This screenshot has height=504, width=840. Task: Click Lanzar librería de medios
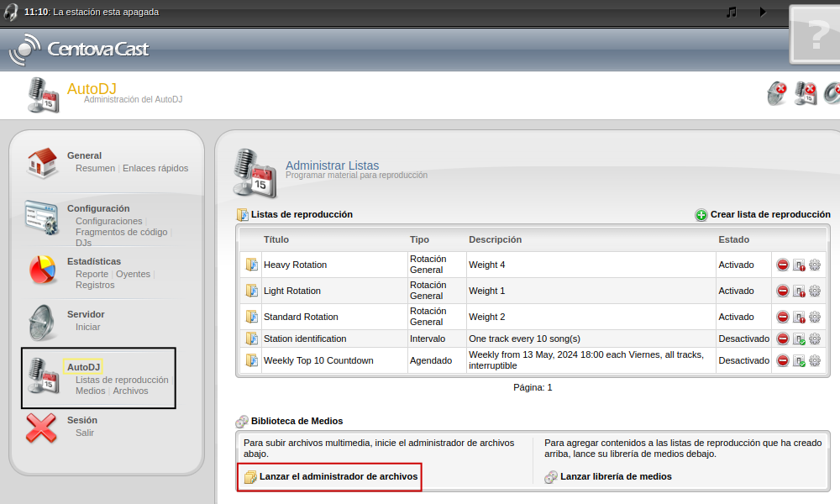coord(615,477)
